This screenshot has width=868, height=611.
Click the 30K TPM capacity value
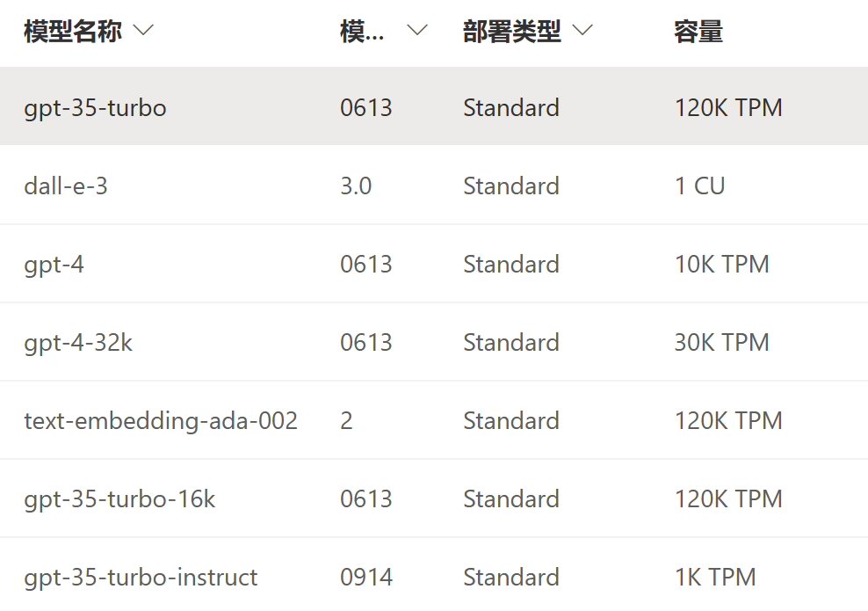tap(722, 342)
